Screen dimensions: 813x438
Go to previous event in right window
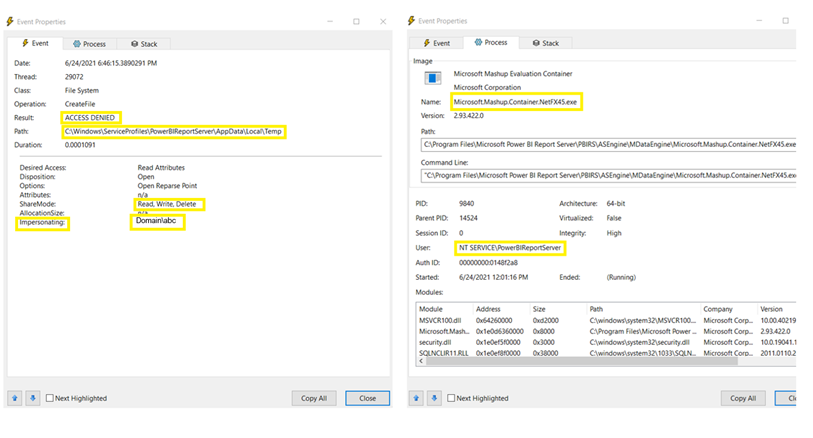[x=416, y=398]
